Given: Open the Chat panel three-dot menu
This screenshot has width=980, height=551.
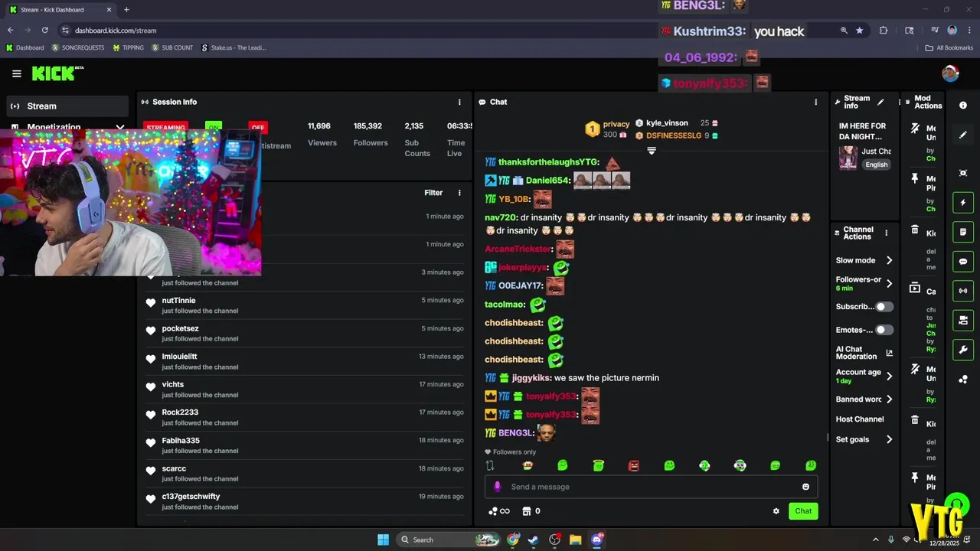Looking at the screenshot, I should (815, 102).
